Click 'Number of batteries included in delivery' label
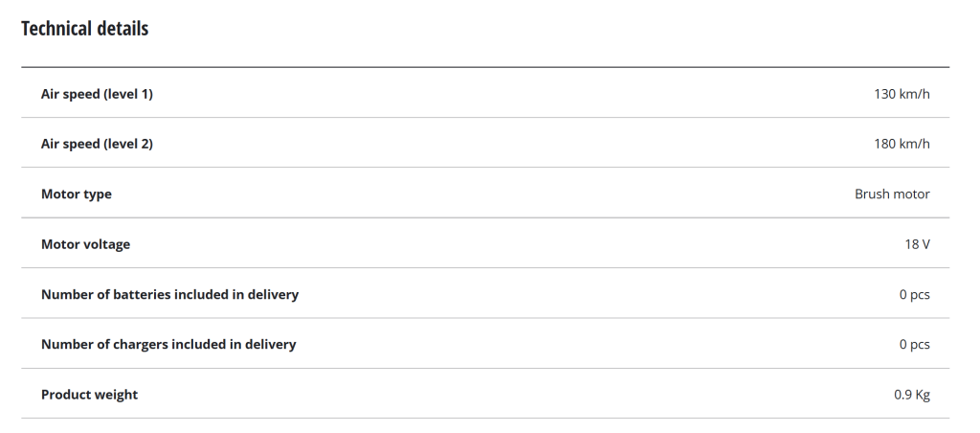The width and height of the screenshot is (980, 433). click(x=169, y=294)
